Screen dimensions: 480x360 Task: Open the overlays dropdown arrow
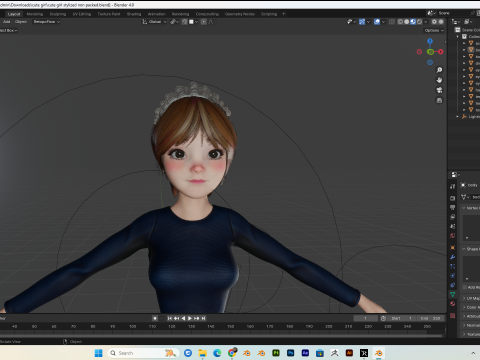383,22
